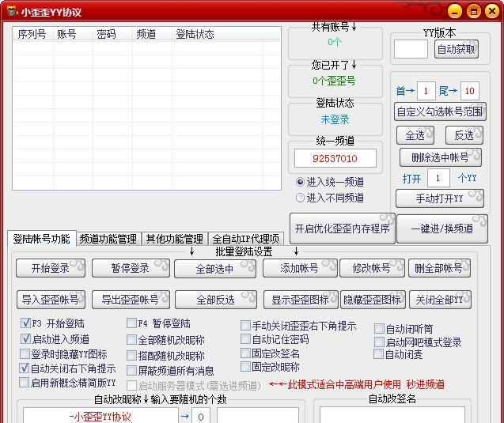Click the 登陆状态 column header
504x423 pixels.
point(195,35)
